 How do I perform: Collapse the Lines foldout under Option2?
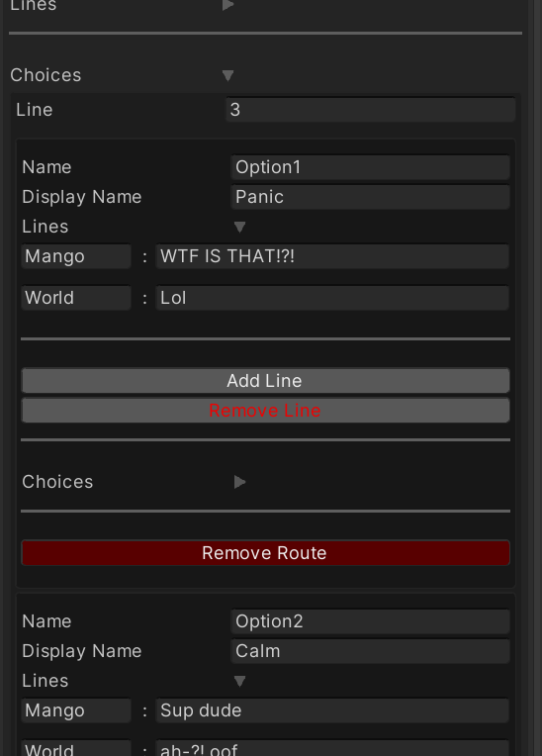click(x=239, y=681)
